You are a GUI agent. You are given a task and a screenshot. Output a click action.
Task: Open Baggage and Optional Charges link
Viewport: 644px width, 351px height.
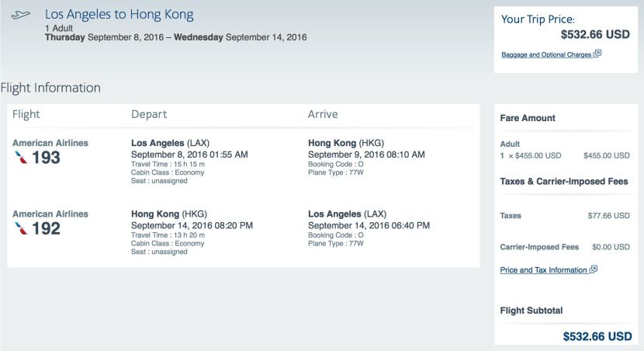pyautogui.click(x=546, y=54)
